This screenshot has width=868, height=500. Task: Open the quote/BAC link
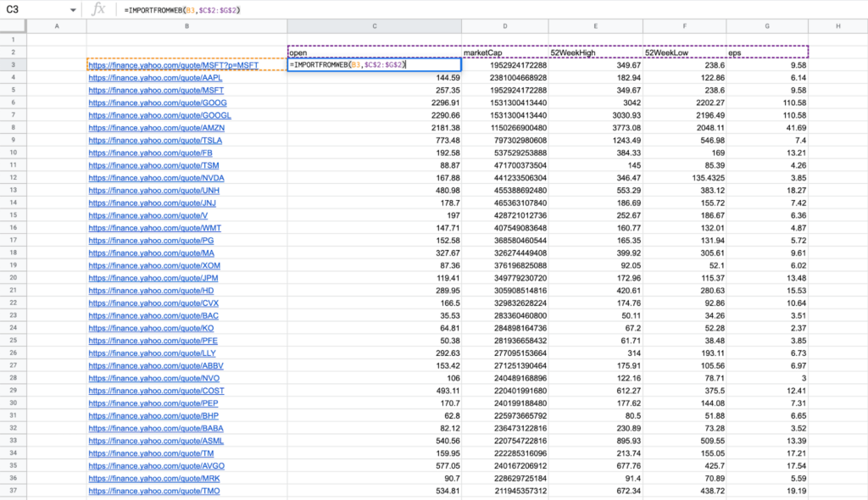(x=153, y=316)
